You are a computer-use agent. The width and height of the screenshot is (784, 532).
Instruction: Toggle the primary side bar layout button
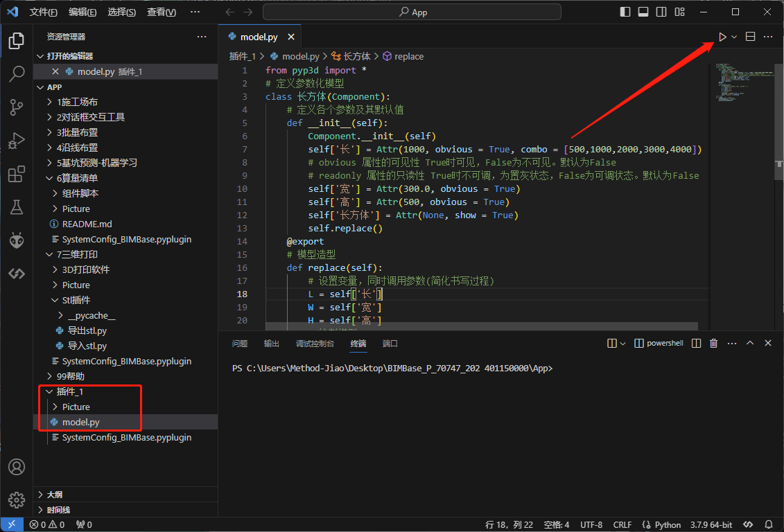pyautogui.click(x=626, y=12)
